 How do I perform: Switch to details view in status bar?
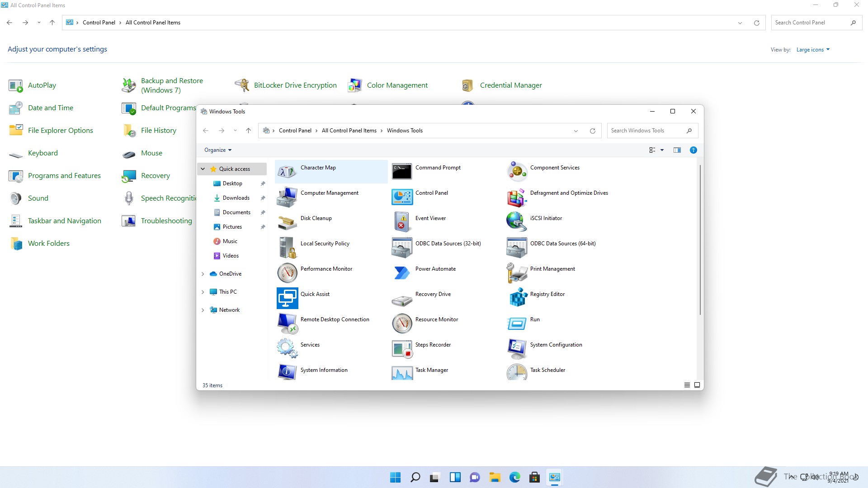point(687,385)
